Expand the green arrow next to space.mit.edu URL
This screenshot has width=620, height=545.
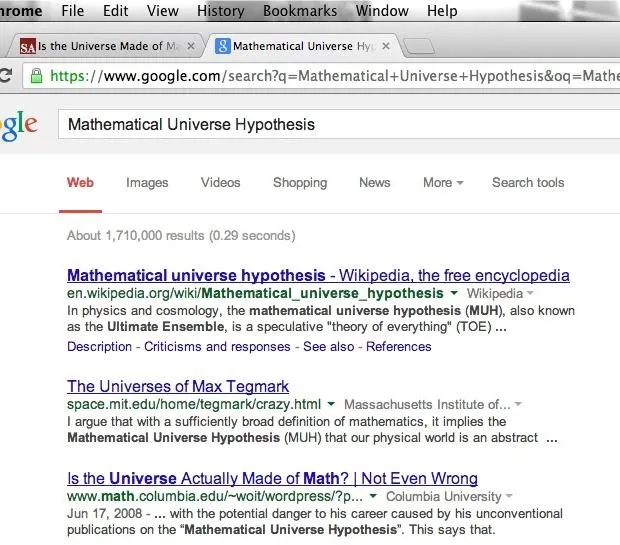pos(331,404)
